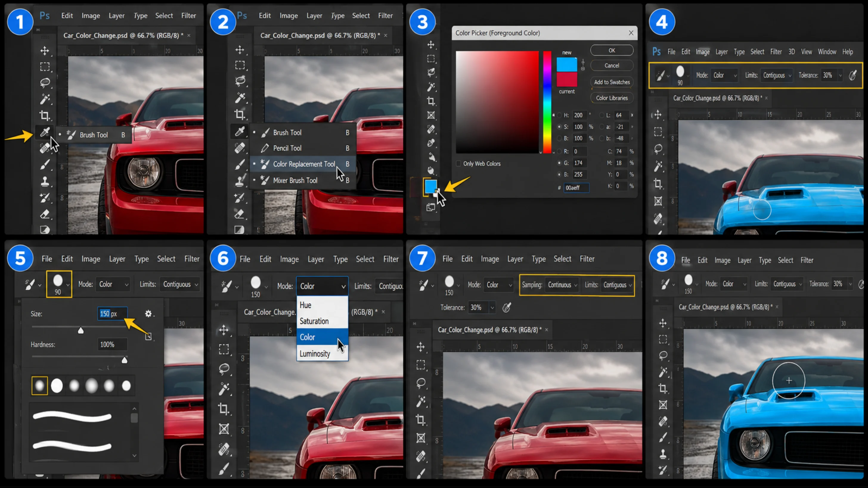Open the Mode Color dropdown in panel 8
The width and height of the screenshot is (868, 488).
[x=734, y=284]
